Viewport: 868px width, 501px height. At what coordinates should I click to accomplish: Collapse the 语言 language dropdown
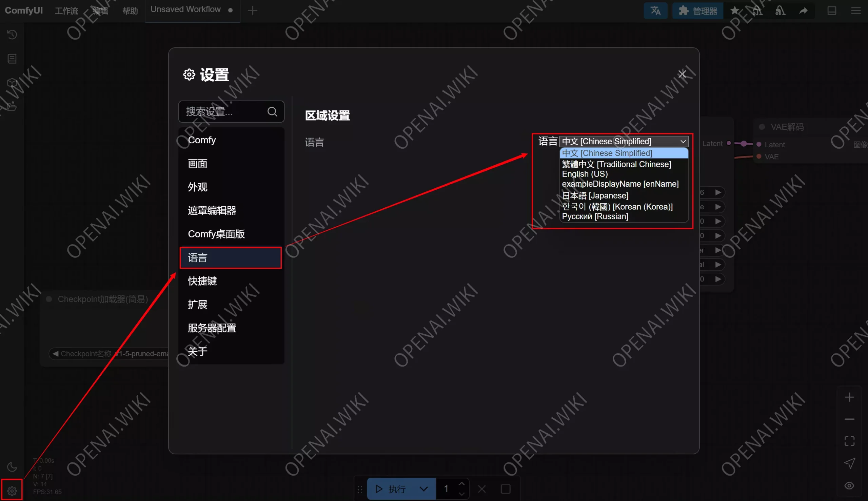pos(624,141)
